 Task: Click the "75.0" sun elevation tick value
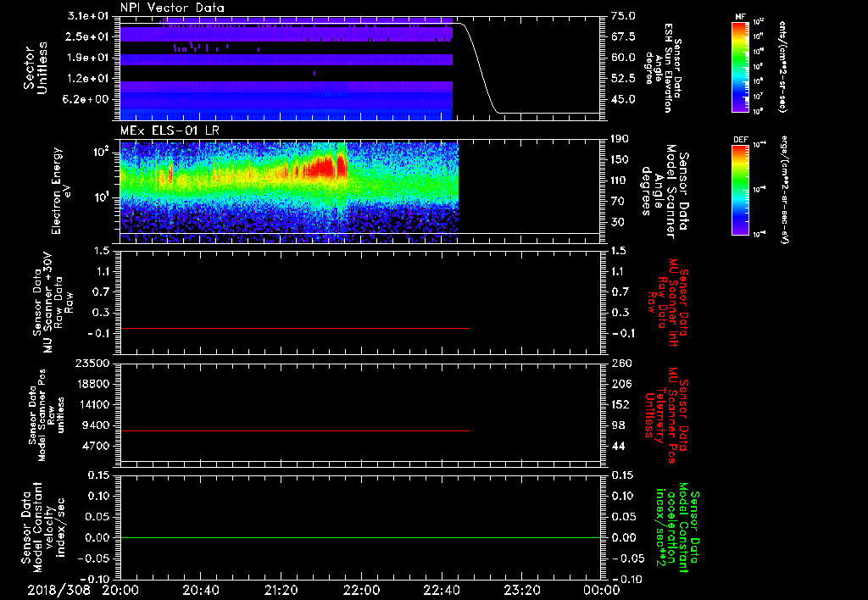pyautogui.click(x=623, y=16)
